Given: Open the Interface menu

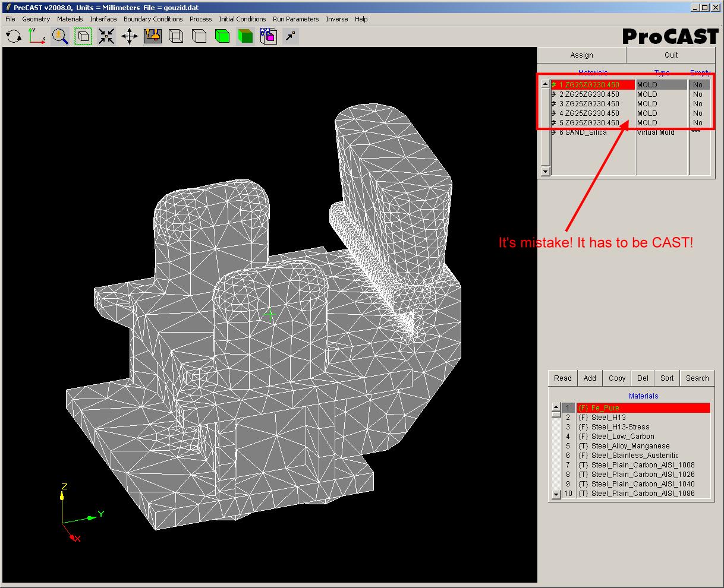Looking at the screenshot, I should click(103, 19).
